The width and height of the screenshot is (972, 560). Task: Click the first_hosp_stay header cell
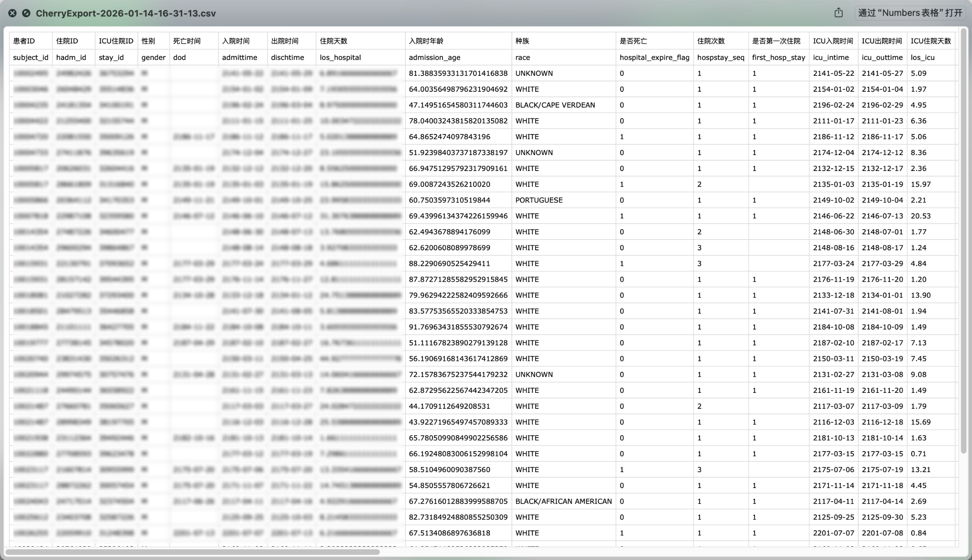(778, 57)
